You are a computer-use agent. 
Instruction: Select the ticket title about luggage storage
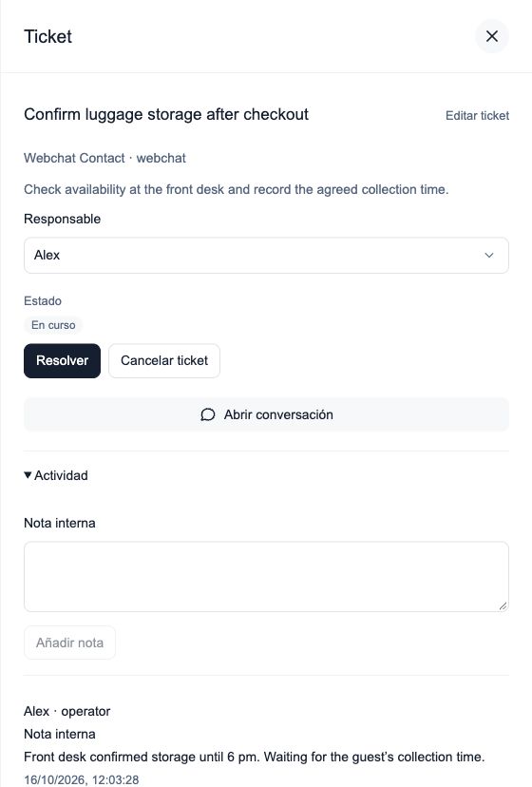click(166, 114)
